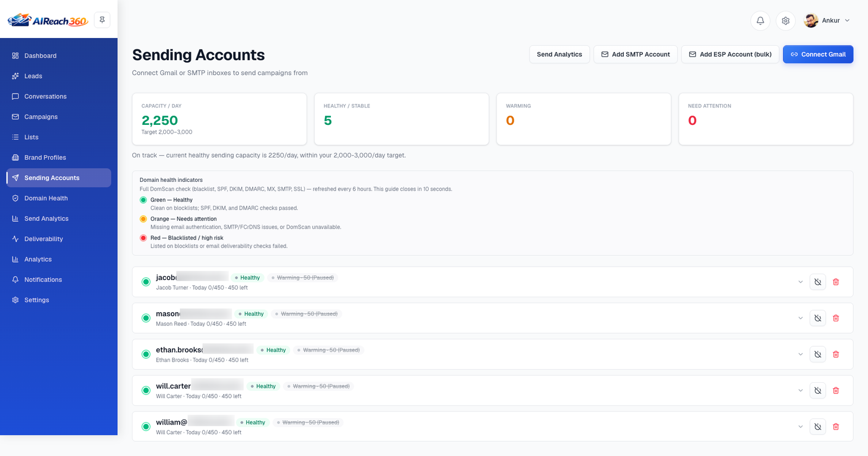Image resolution: width=868 pixels, height=456 pixels.
Task: Click Warming-50 (Paused) badge on william@ row
Action: coord(308,422)
